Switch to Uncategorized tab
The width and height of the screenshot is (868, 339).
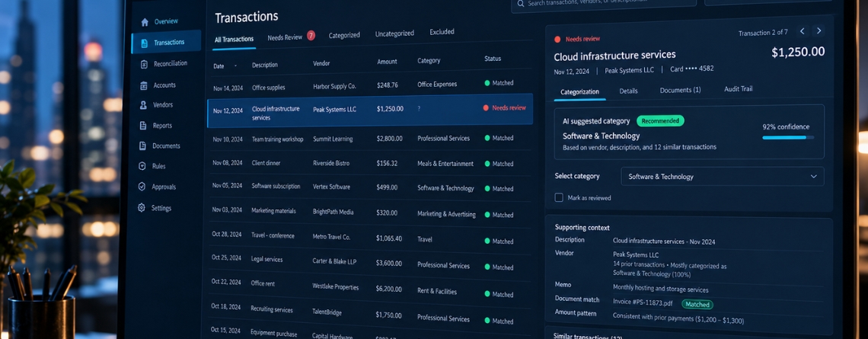(x=394, y=34)
